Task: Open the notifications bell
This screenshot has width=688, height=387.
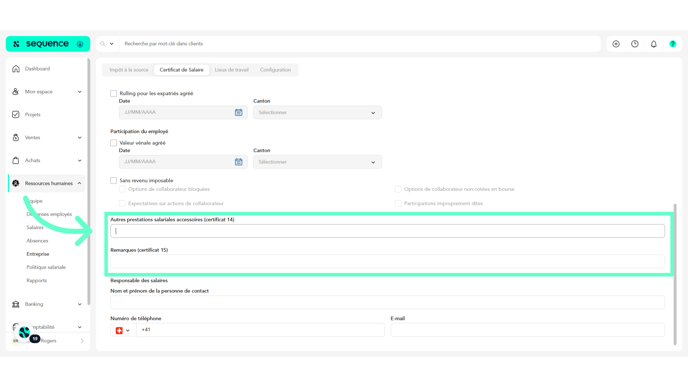Action: (654, 44)
